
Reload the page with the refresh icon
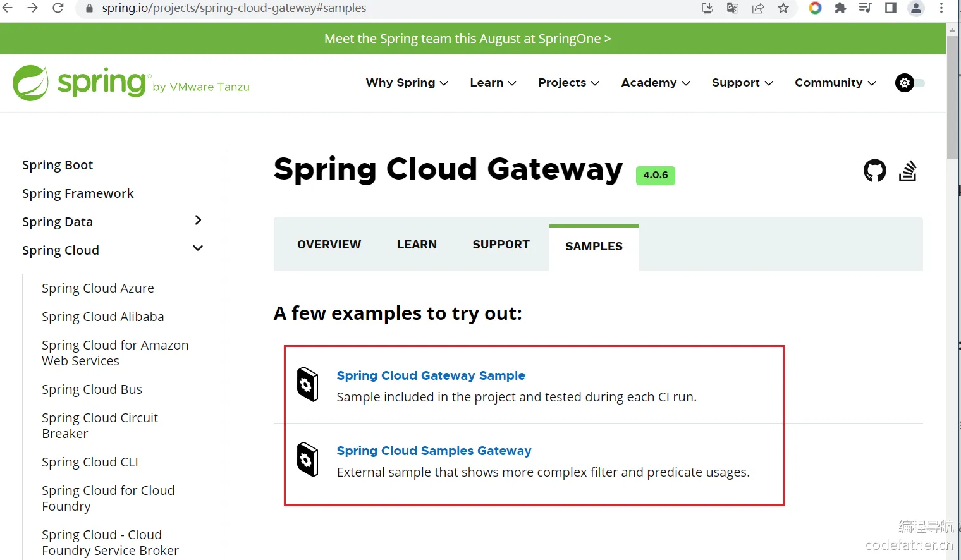tap(58, 8)
